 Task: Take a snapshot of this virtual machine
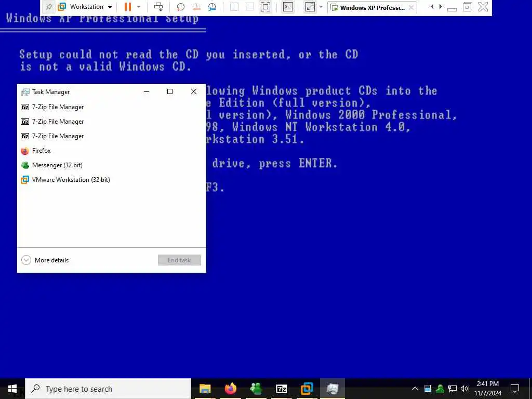coord(180,7)
